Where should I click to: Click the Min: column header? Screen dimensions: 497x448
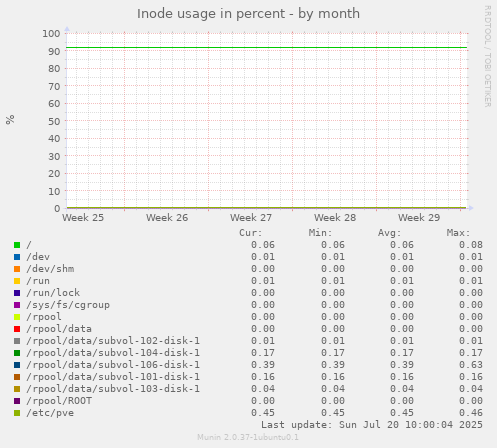click(x=320, y=233)
